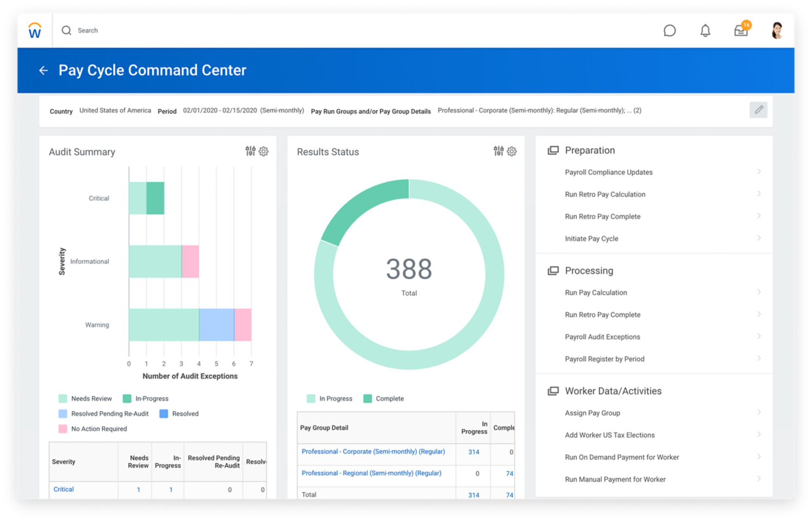Open the chat assistant icon

click(670, 31)
